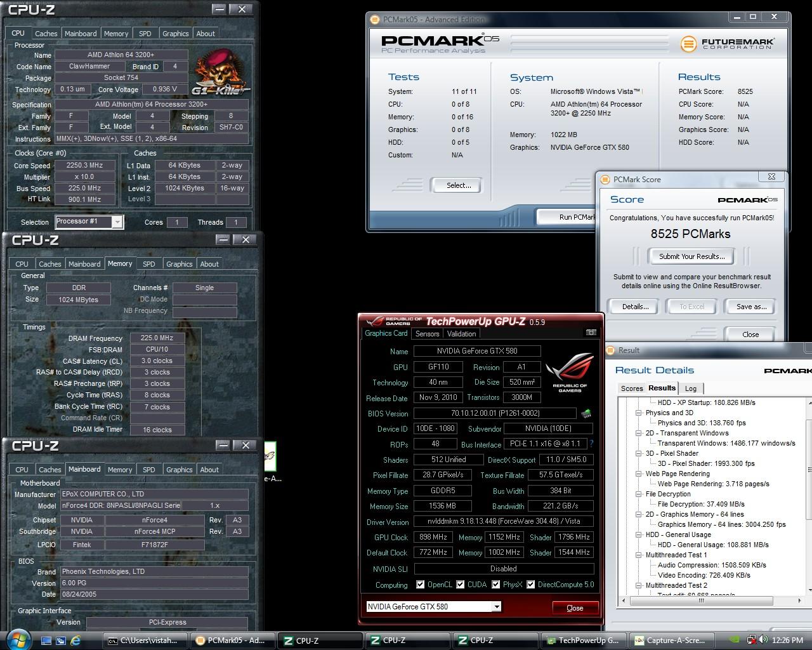Screen dimensions: 812x650
Task: Click the red Close button in GPU-Z
Action: coord(575,608)
